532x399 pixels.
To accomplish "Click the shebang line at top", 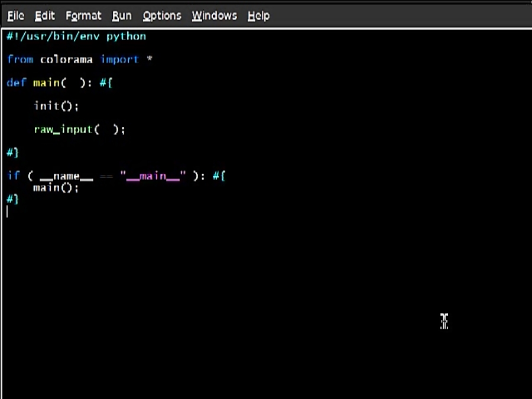I will pyautogui.click(x=76, y=36).
